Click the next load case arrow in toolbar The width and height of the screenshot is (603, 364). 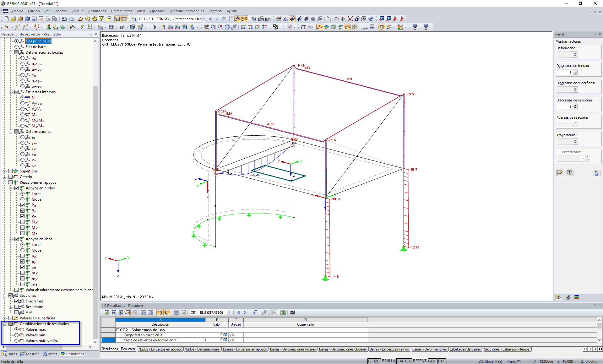pos(217,19)
